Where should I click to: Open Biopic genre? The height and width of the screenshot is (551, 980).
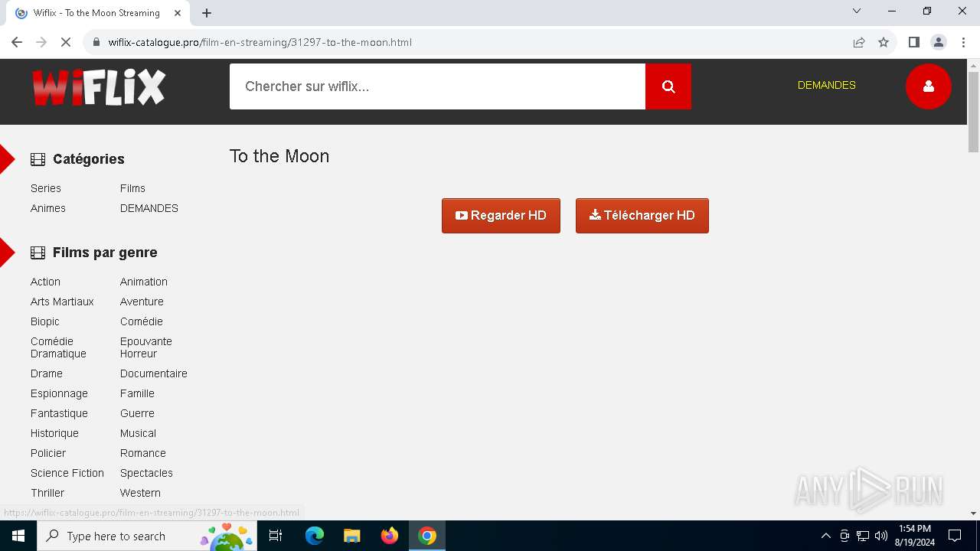[x=45, y=321]
